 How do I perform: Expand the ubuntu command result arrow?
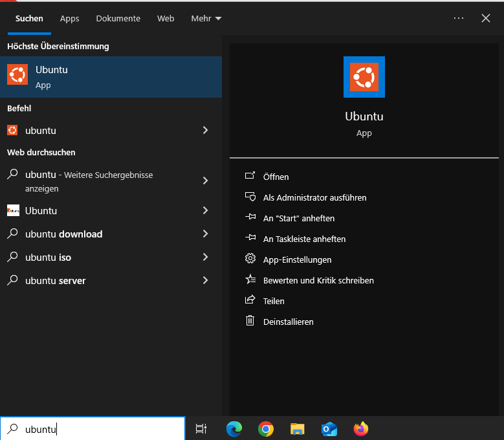pos(205,130)
